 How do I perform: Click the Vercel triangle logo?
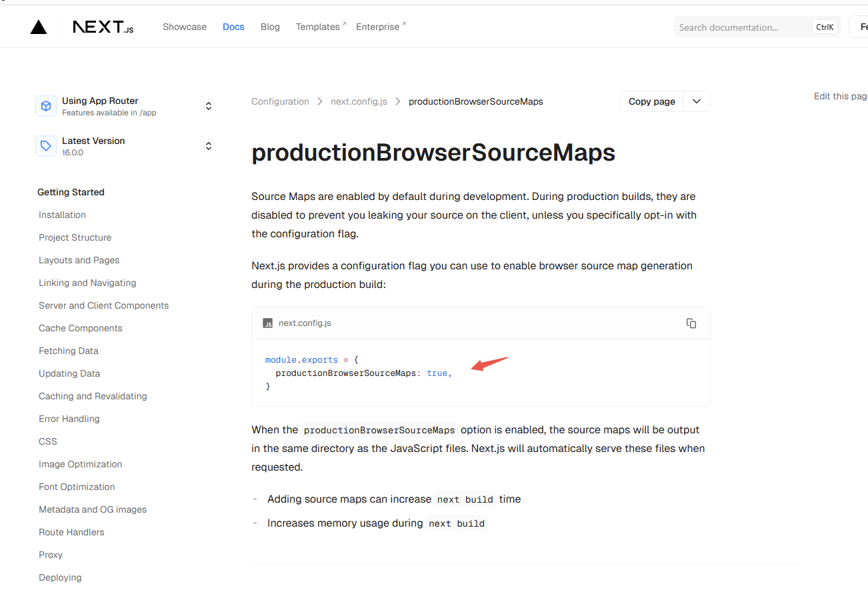tap(39, 27)
